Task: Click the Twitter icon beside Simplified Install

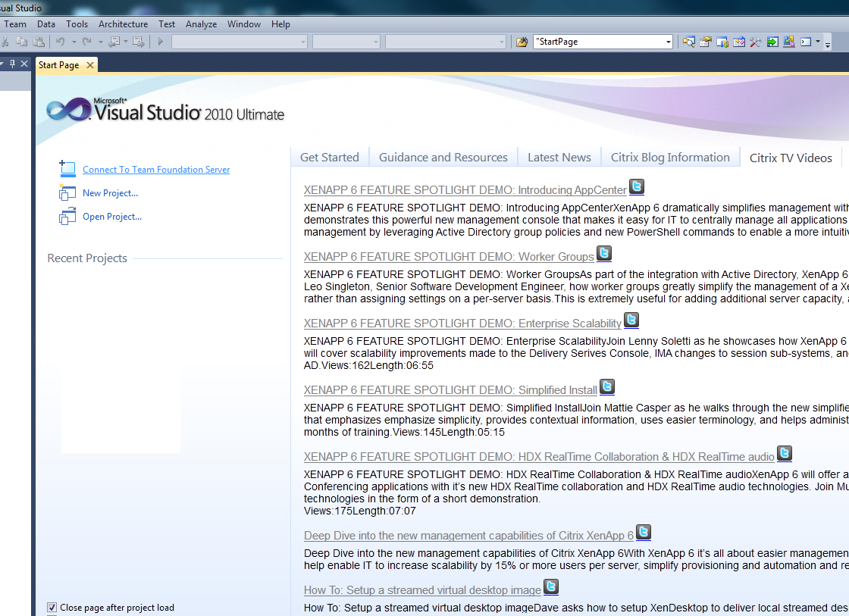Action: (607, 386)
